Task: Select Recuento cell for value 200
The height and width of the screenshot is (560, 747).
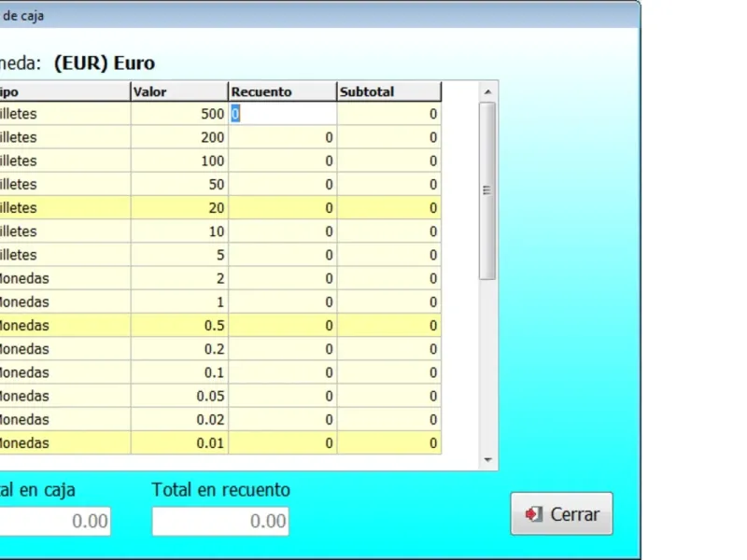Action: (x=283, y=137)
